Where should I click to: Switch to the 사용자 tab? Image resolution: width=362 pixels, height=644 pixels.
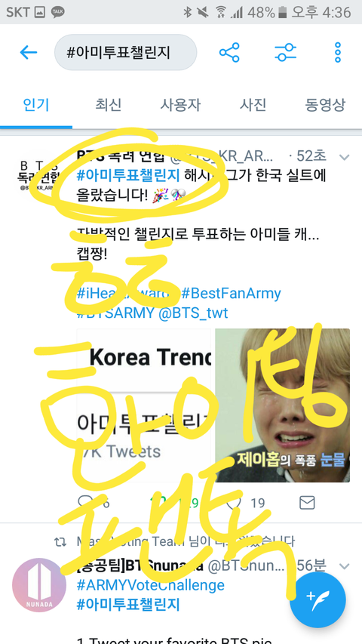coord(180,105)
